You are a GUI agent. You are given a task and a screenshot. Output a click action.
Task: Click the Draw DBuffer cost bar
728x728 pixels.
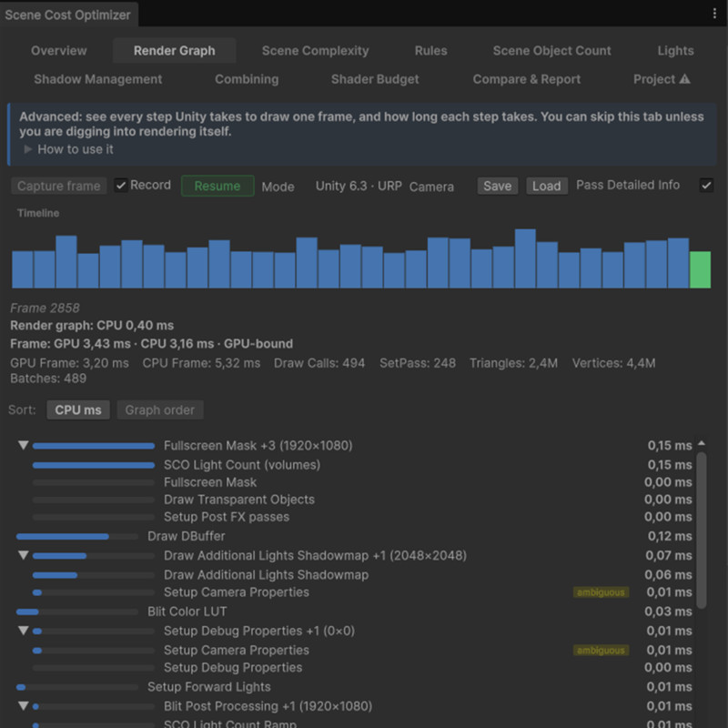[77, 536]
